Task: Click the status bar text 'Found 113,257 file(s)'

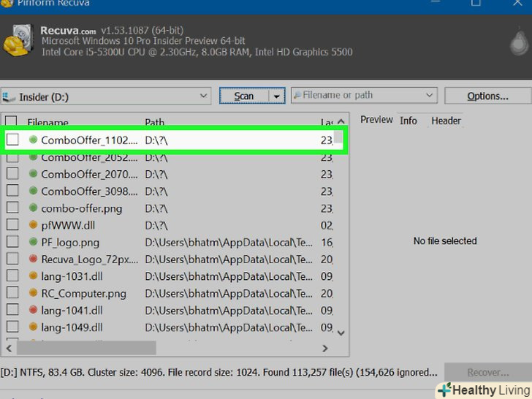Action: coord(308,373)
